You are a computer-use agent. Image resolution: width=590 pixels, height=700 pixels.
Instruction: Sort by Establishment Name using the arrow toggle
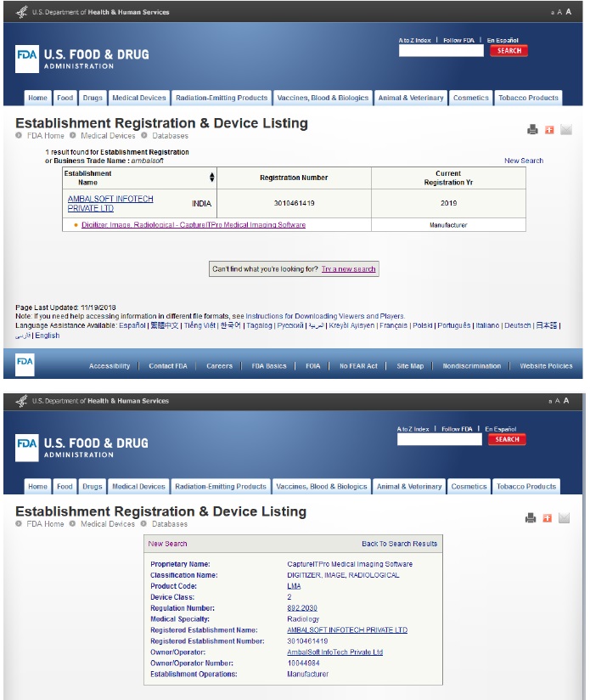212,178
